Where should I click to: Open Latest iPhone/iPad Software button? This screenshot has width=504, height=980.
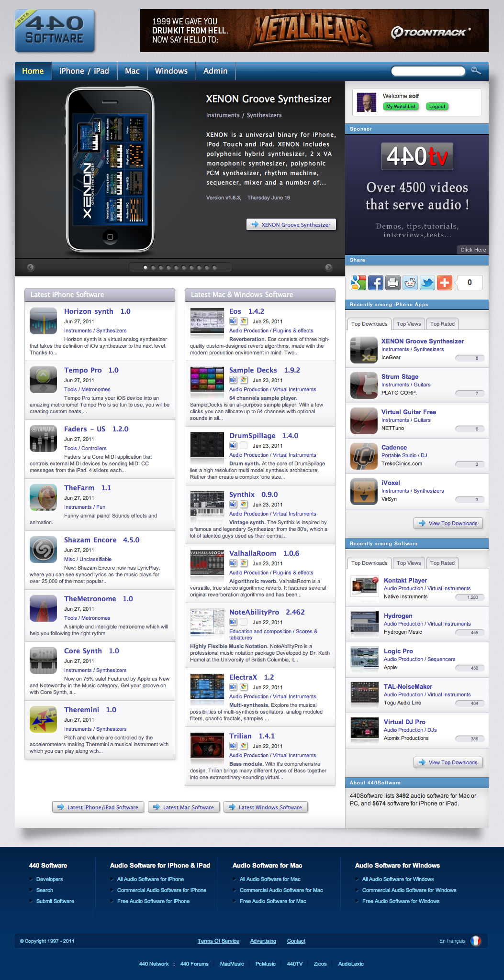pyautogui.click(x=98, y=807)
